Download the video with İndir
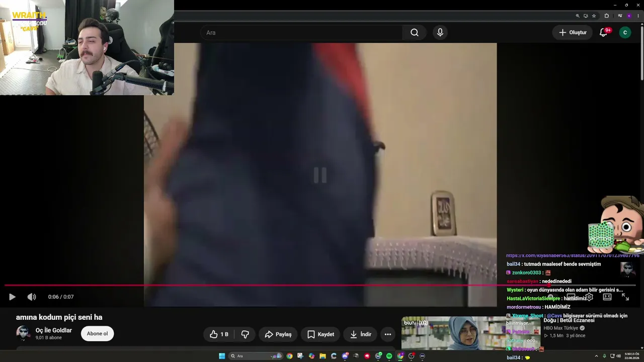The height and width of the screenshot is (362, 644). point(360,334)
